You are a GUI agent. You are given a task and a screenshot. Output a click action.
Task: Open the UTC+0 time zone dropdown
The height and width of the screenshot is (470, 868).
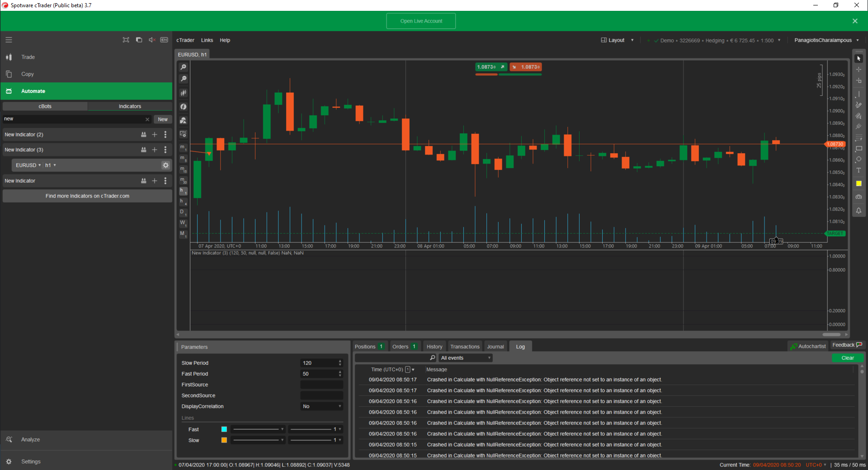coord(816,465)
